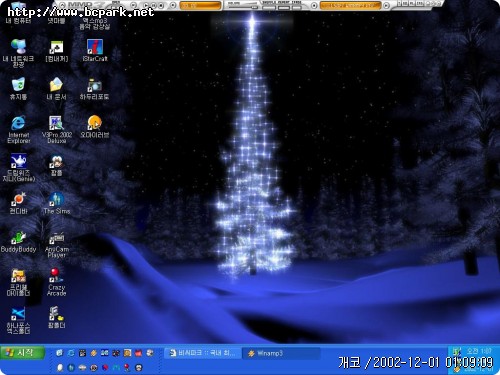
Task: Toggle XFade in the Winamp bar
Action: (296, 7)
